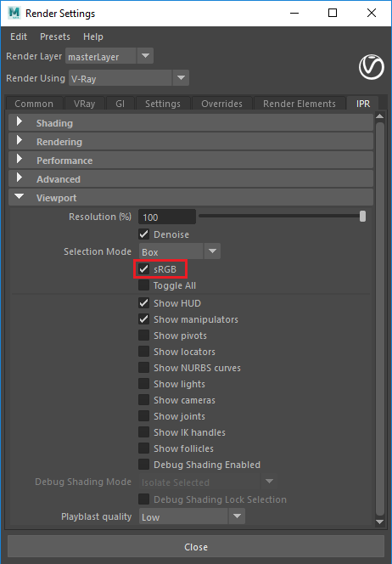This screenshot has width=392, height=564.
Task: Switch to the Render Elements tab
Action: (300, 104)
